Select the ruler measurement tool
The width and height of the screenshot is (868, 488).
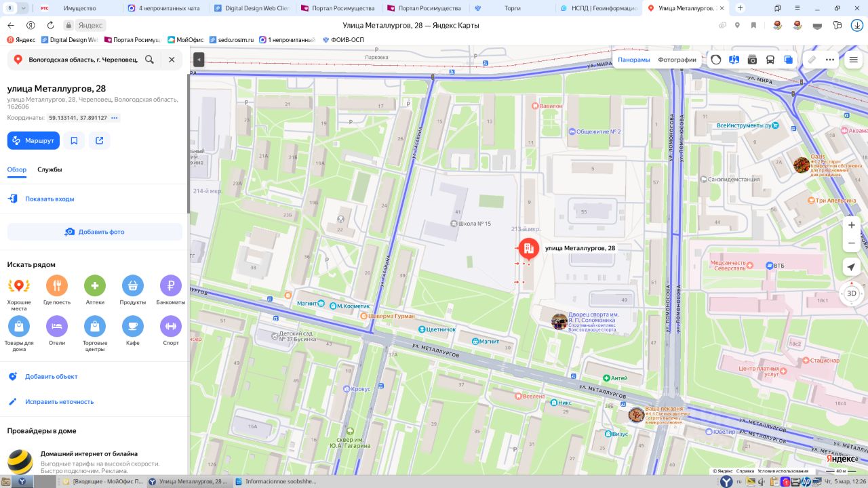pos(812,60)
